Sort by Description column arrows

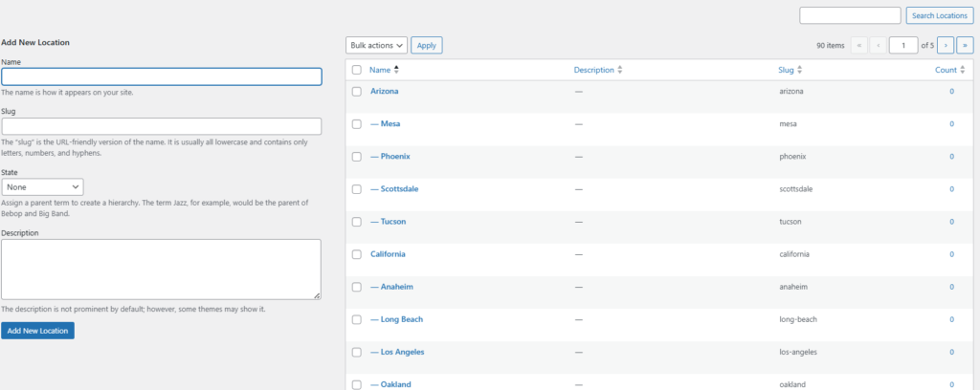pyautogui.click(x=619, y=70)
